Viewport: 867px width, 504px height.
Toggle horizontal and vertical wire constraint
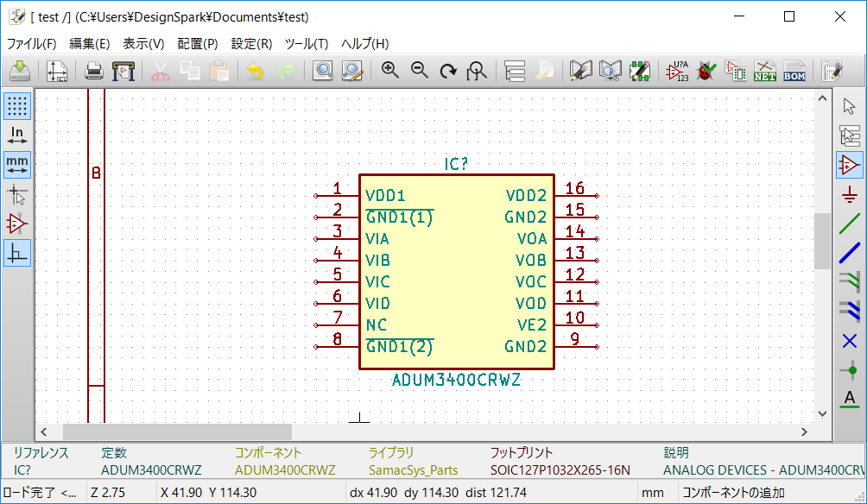click(x=17, y=254)
